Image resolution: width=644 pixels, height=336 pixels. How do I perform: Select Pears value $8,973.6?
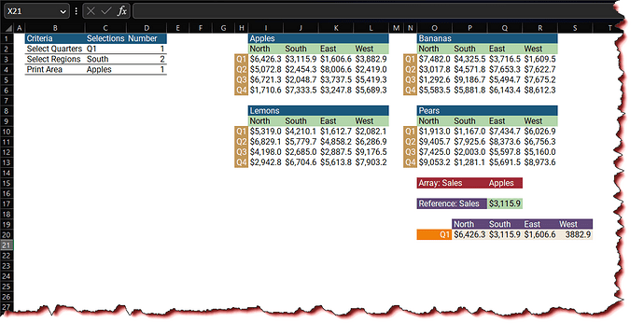click(x=539, y=162)
